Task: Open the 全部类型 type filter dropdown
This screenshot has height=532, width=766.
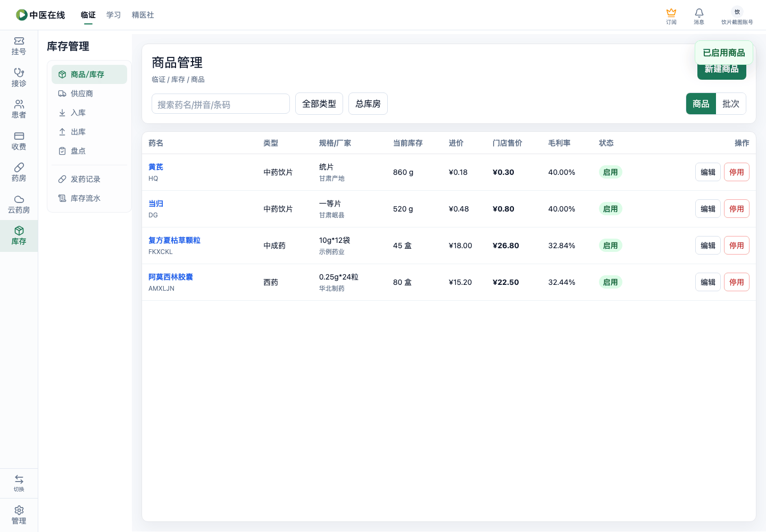Action: tap(319, 104)
